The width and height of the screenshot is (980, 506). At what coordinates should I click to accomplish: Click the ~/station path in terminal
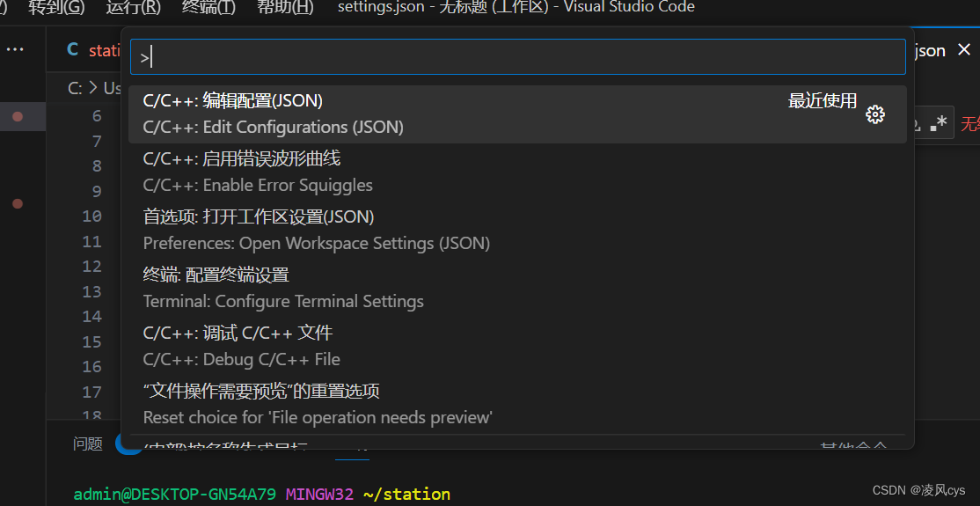[406, 494]
